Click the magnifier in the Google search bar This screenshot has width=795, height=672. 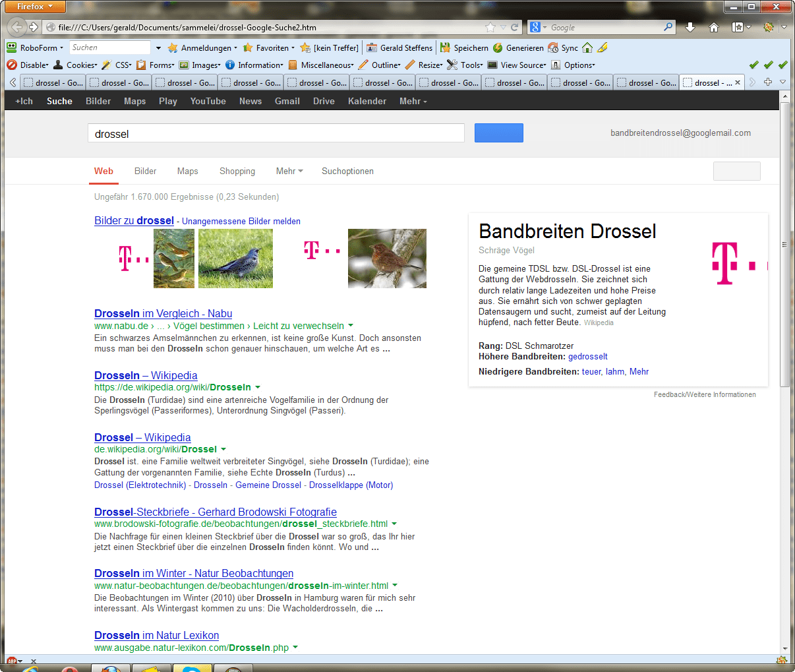click(x=668, y=27)
